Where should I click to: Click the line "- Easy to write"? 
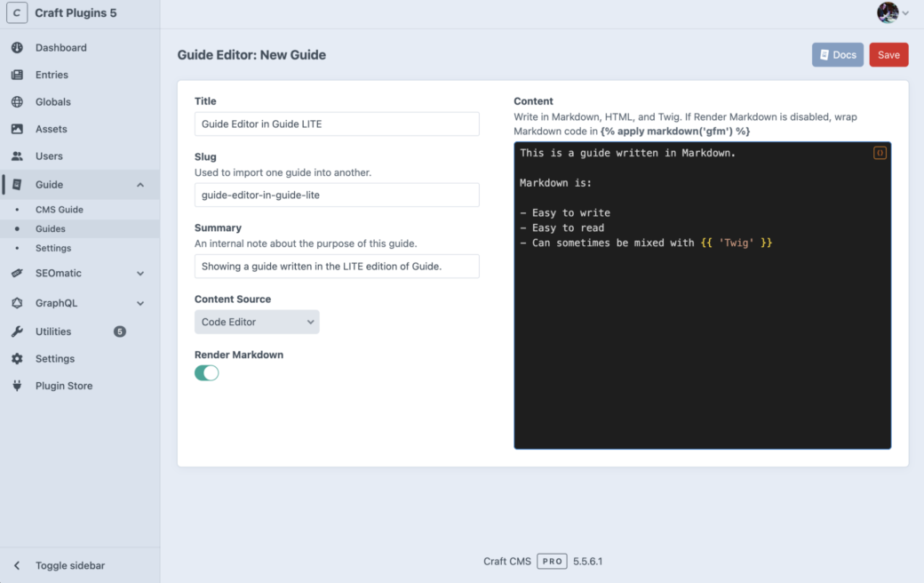pyautogui.click(x=565, y=212)
